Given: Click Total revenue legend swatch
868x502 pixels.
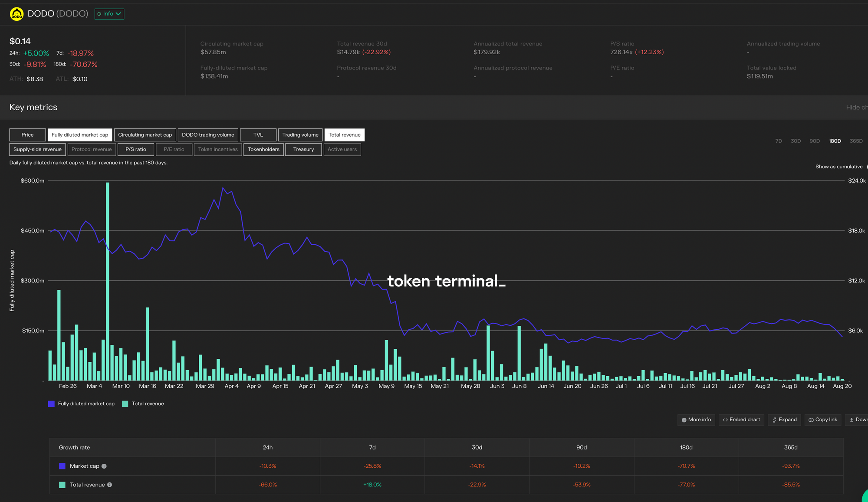Looking at the screenshot, I should point(125,404).
